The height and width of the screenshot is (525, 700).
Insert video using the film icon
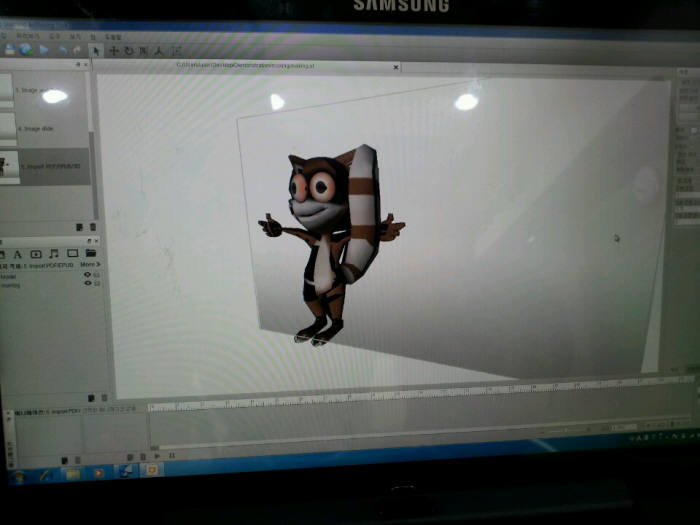pos(36,254)
